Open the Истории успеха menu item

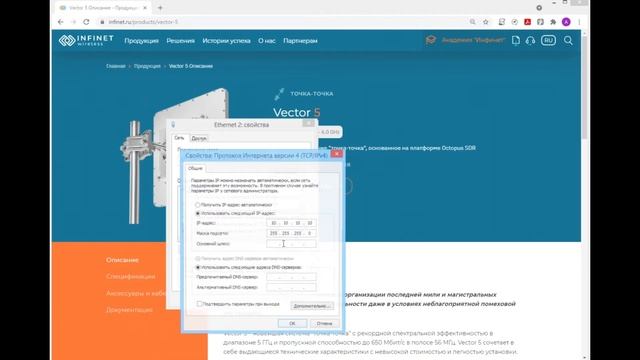point(226,41)
